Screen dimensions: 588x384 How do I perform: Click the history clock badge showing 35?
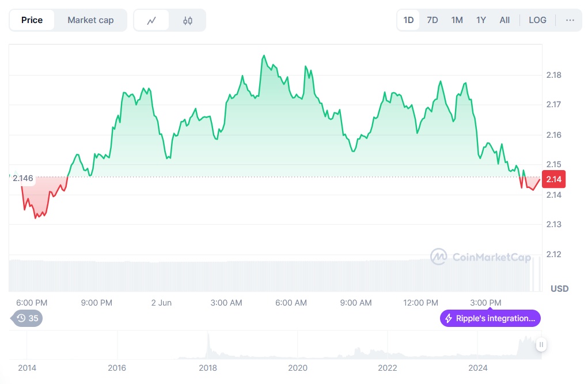[27, 318]
